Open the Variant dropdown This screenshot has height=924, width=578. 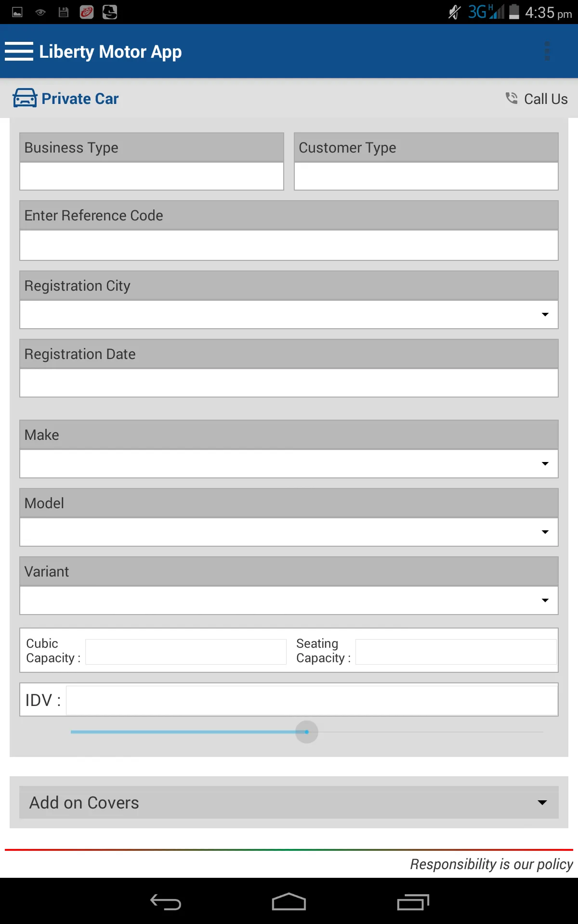pos(289,601)
